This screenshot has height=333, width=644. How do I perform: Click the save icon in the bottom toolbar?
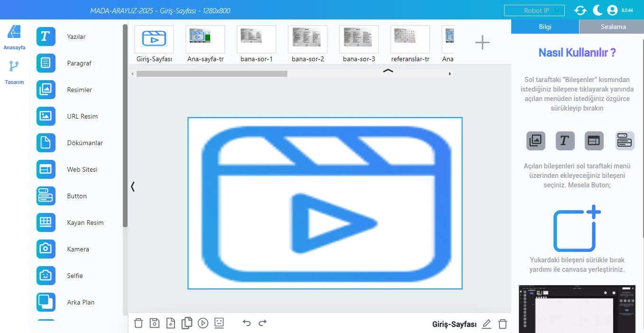[x=154, y=323]
